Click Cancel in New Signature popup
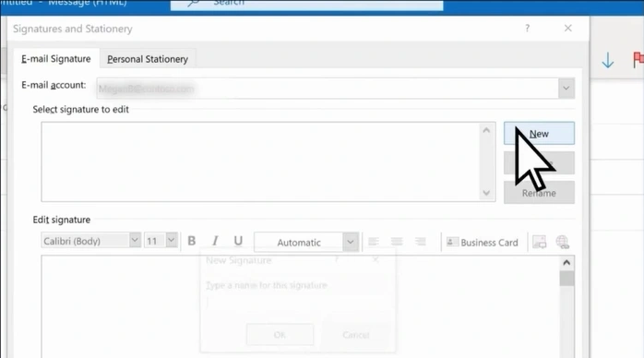The width and height of the screenshot is (644, 358). (356, 335)
